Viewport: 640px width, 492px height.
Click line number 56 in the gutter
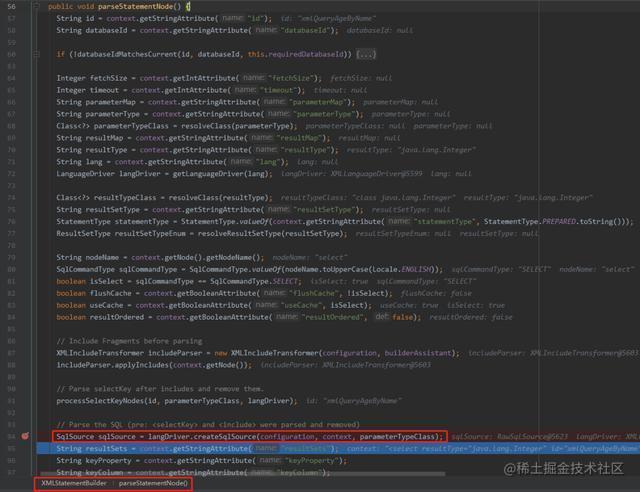(11, 7)
